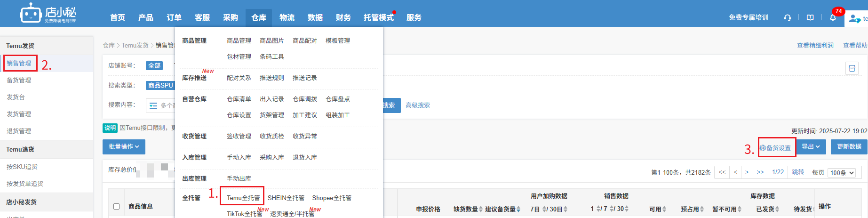Open 发货台 in left sidebar
Viewport: 868px width, 218px height.
(16, 97)
